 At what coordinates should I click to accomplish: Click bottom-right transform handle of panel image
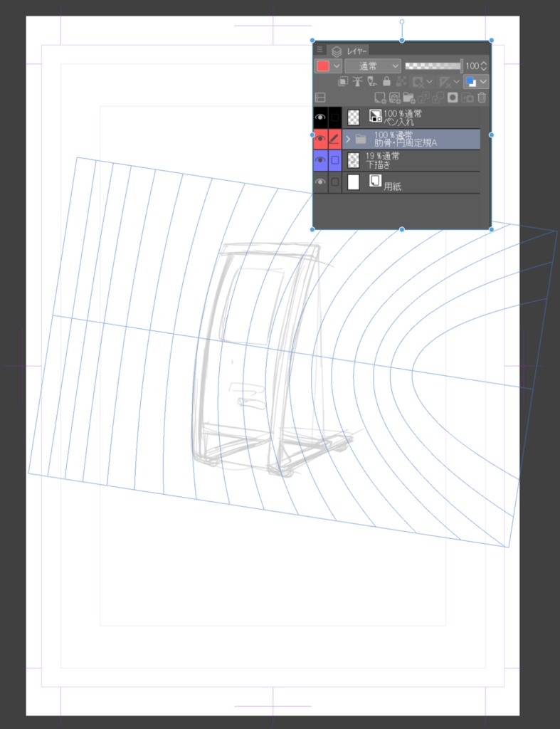[492, 229]
